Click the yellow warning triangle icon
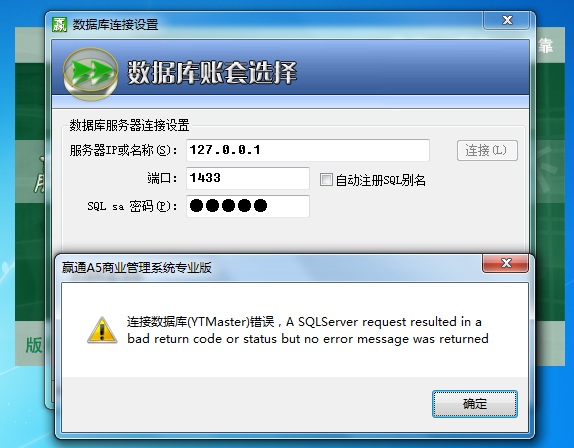The image size is (574, 448). click(102, 330)
